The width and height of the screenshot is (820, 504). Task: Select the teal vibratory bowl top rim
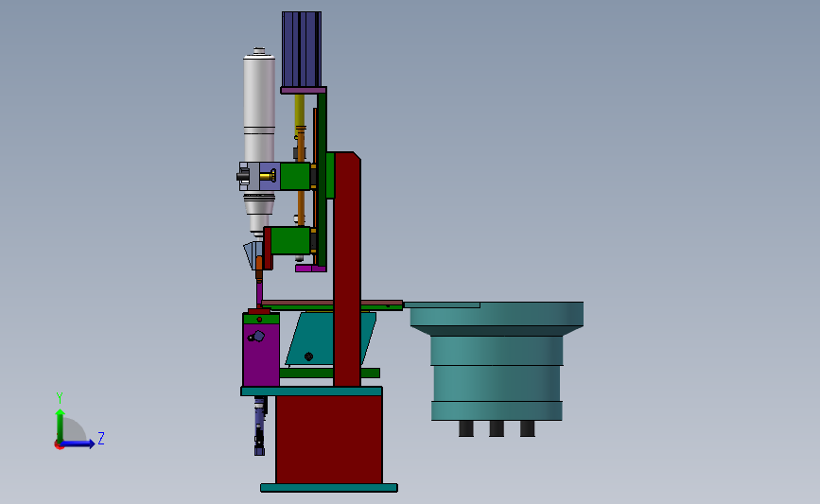[497, 314]
